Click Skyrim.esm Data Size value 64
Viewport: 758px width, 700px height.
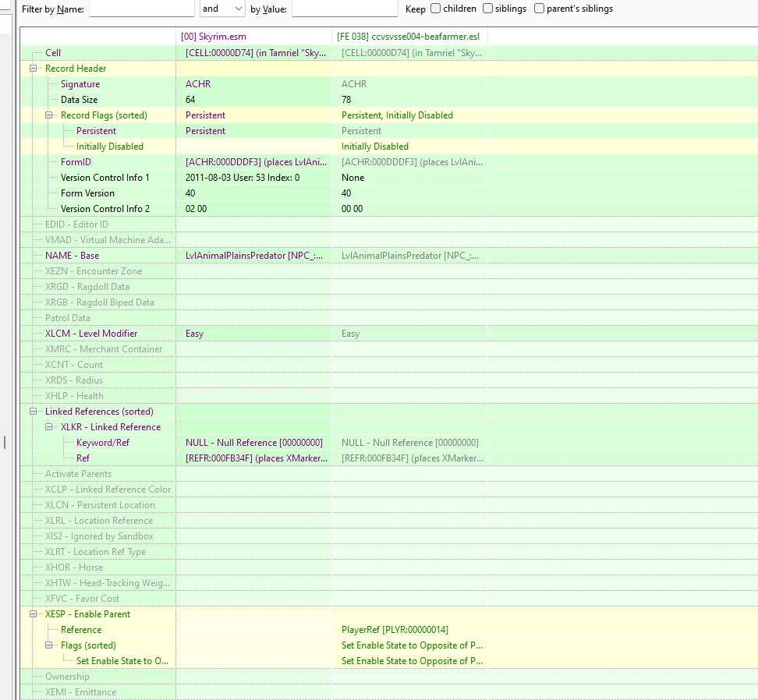click(x=190, y=100)
